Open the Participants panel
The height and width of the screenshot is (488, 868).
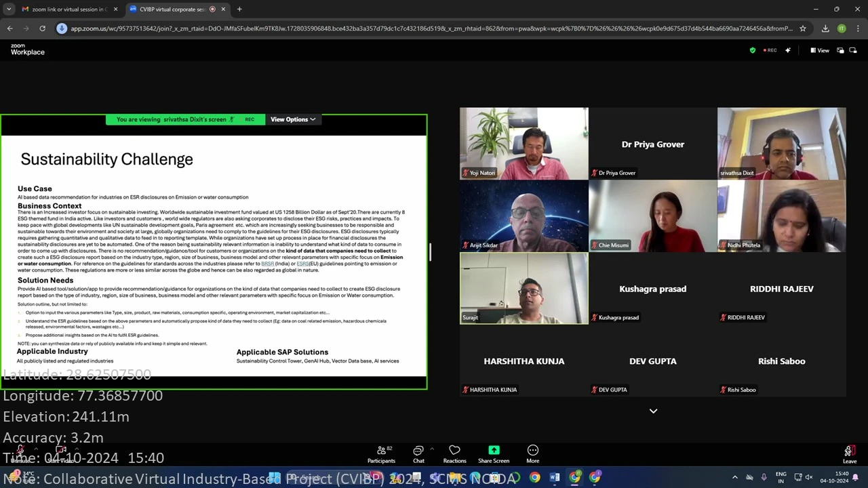[x=381, y=454]
